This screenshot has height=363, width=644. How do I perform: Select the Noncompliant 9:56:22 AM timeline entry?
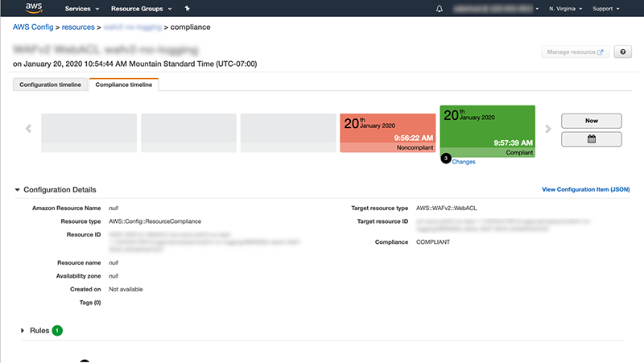coord(388,133)
